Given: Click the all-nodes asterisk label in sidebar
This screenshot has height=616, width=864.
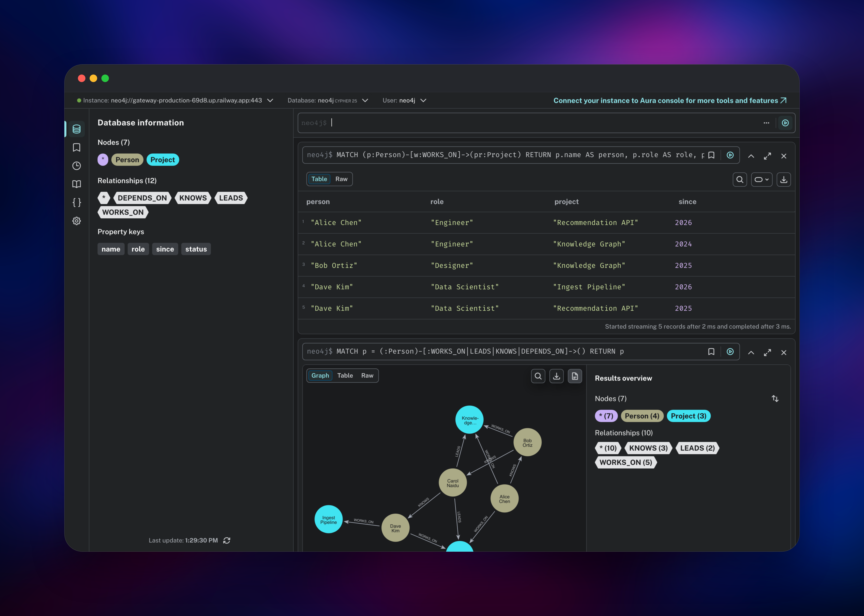Looking at the screenshot, I should tap(103, 160).
